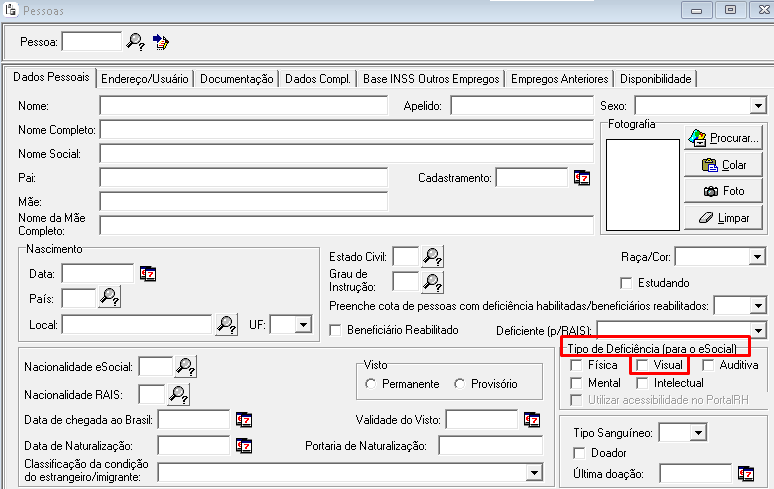Open the calendar icon next to Cadastramento
Screen dimensions: 774x489
click(x=582, y=178)
